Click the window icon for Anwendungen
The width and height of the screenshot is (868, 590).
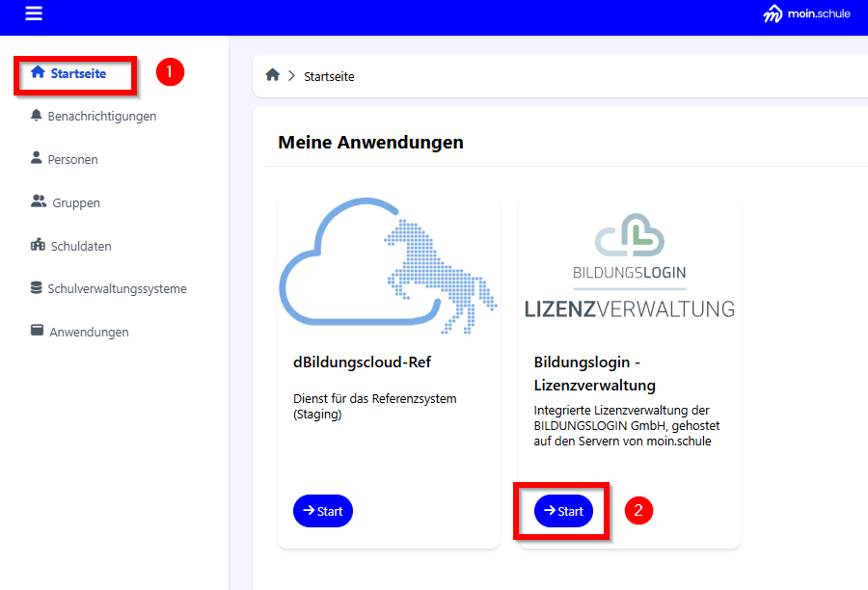tap(37, 331)
